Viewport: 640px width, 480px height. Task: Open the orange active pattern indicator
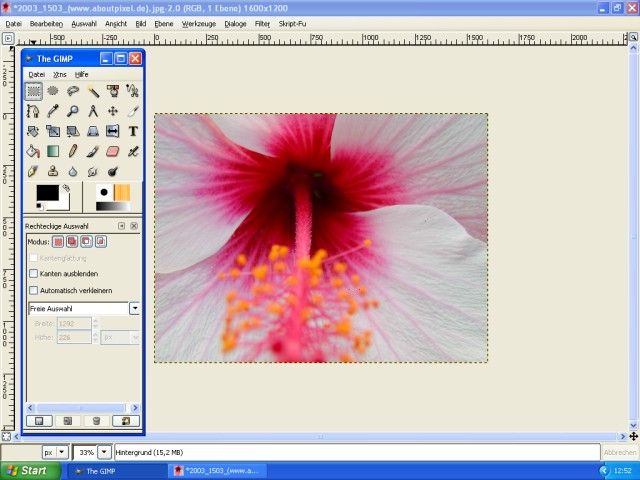pos(122,192)
